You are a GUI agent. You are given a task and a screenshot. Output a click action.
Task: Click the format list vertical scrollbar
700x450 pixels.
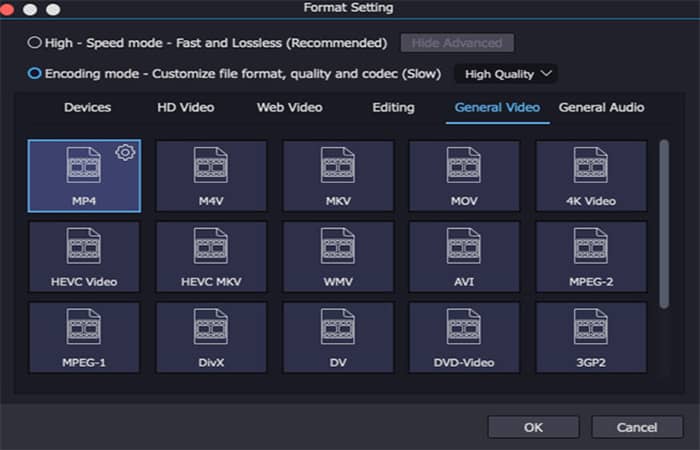[x=664, y=224]
